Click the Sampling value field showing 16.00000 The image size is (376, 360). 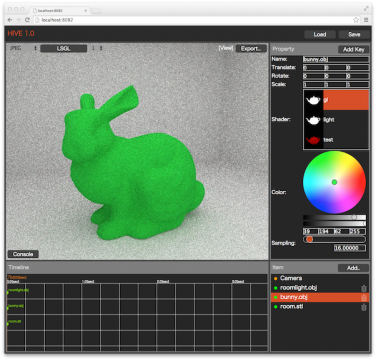click(x=350, y=248)
